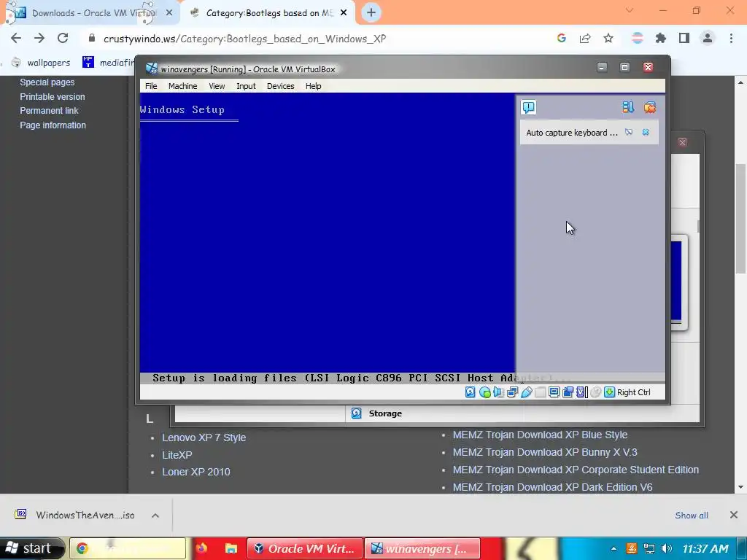Click the optical disk status icon

[485, 392]
